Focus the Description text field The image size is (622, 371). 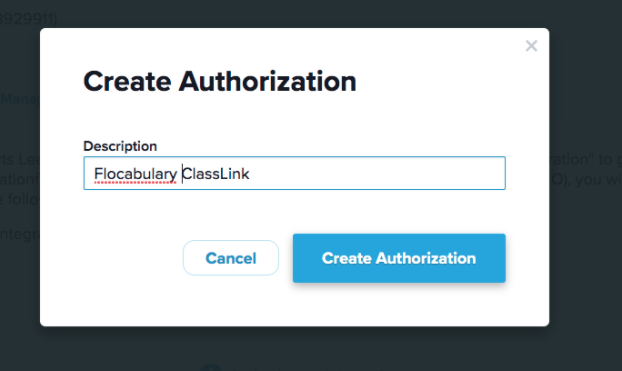[x=294, y=173]
